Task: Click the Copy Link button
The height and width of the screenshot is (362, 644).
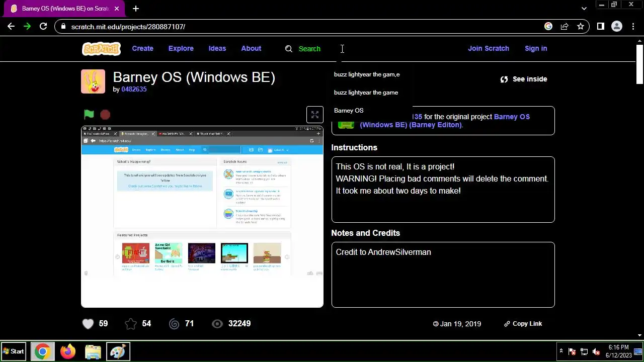Action: coord(523,324)
